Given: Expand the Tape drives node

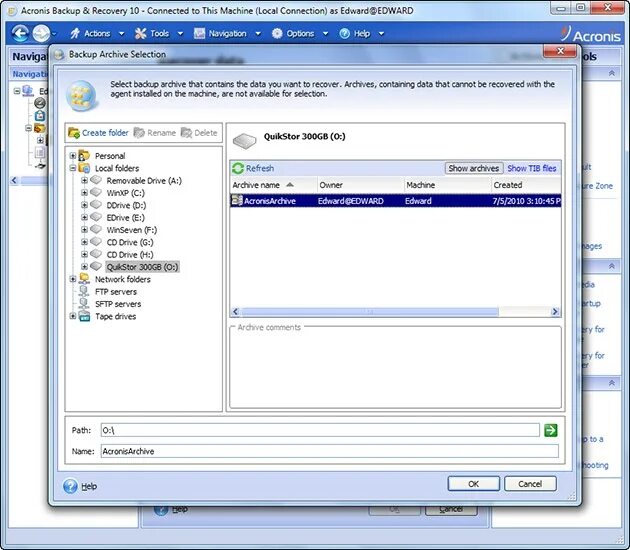Looking at the screenshot, I should [x=73, y=316].
